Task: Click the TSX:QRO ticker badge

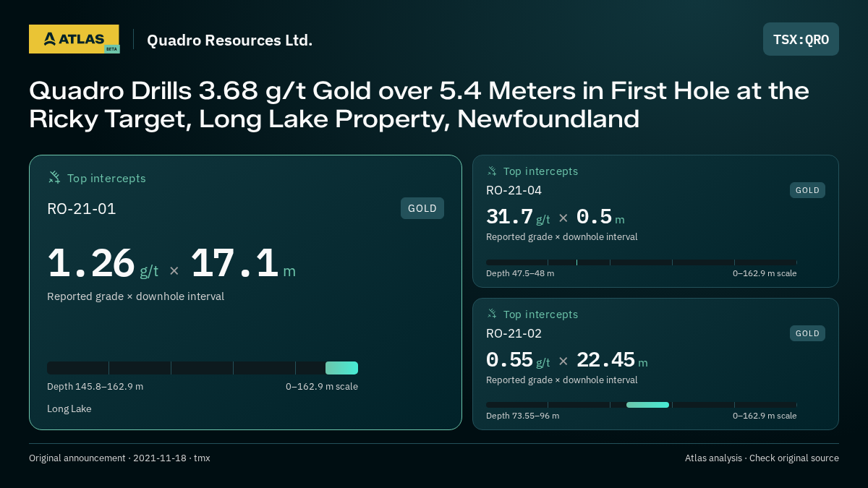Action: [x=801, y=39]
